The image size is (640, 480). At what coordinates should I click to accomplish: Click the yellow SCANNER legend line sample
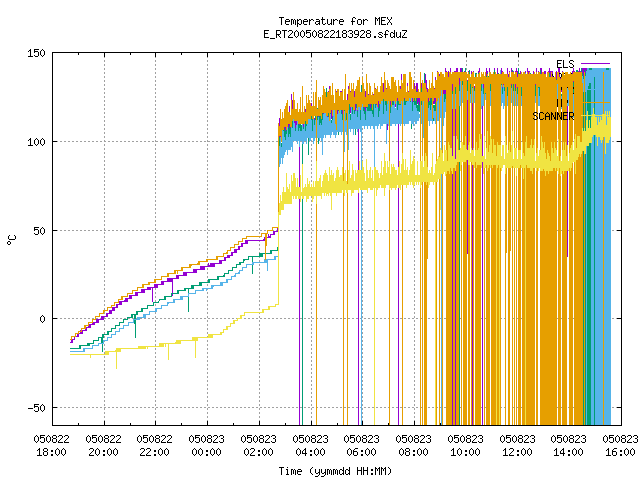click(596, 116)
